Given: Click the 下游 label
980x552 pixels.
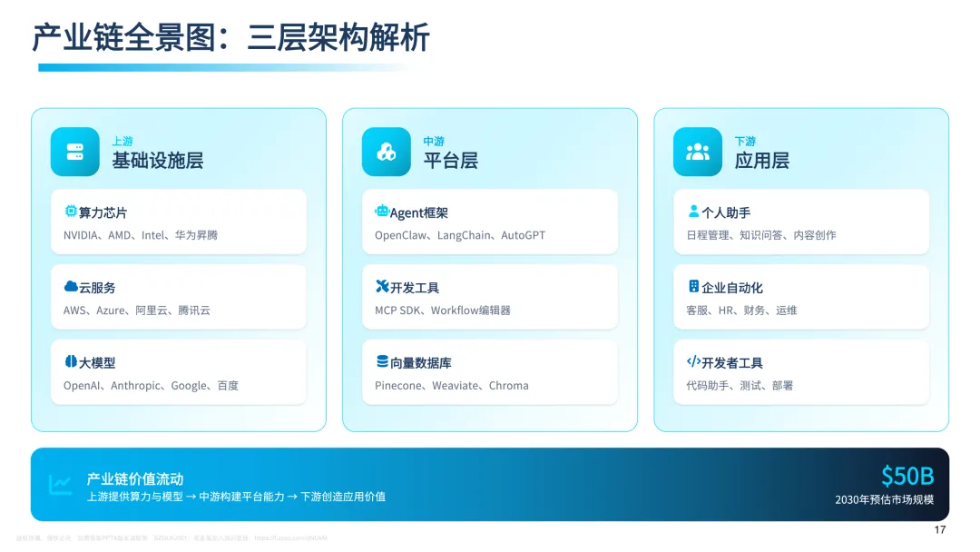Looking at the screenshot, I should click(x=745, y=142).
